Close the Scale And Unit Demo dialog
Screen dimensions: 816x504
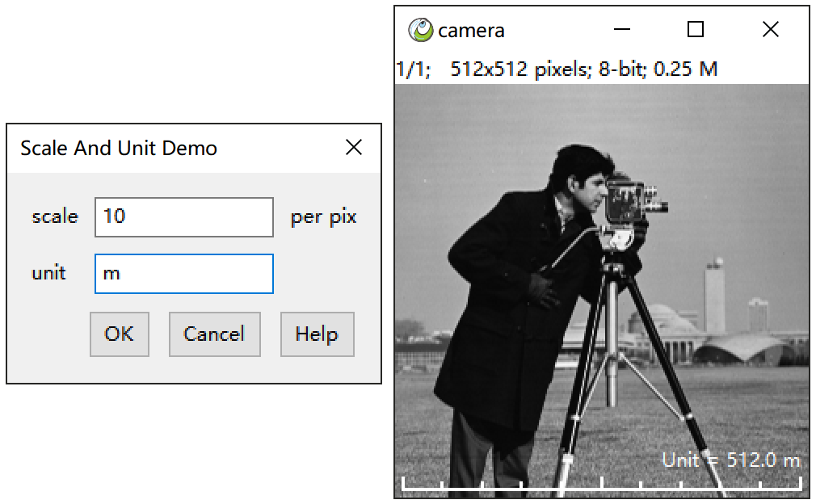354,147
